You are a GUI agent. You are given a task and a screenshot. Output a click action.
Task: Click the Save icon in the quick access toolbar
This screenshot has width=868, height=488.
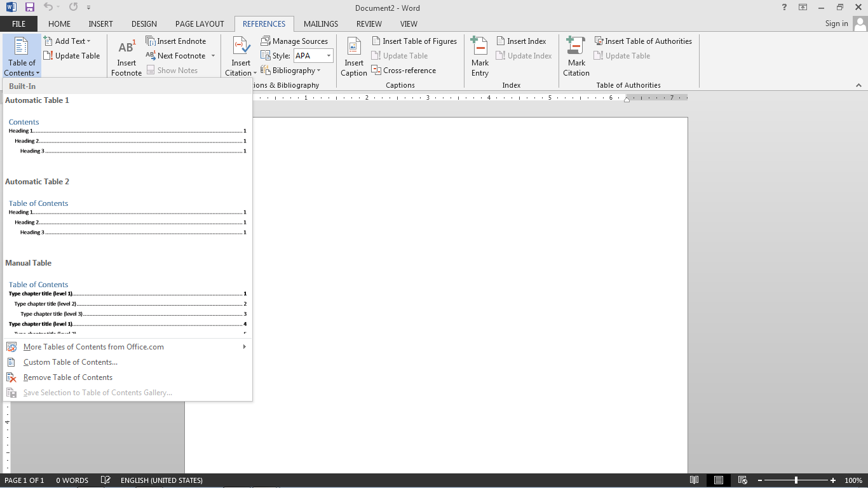pyautogui.click(x=29, y=8)
